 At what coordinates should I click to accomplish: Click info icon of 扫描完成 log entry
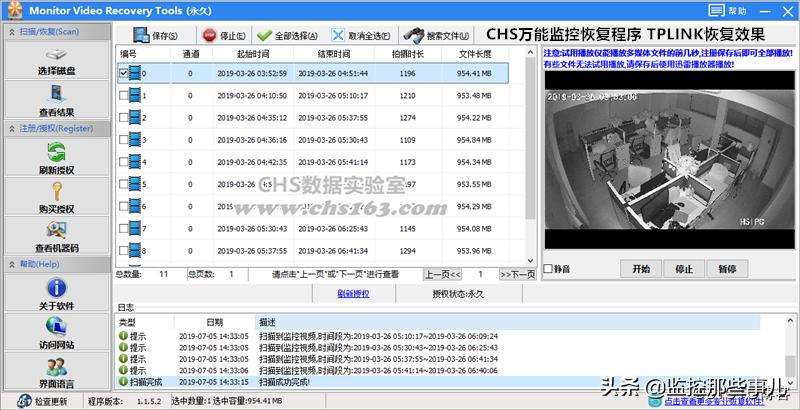[123, 381]
